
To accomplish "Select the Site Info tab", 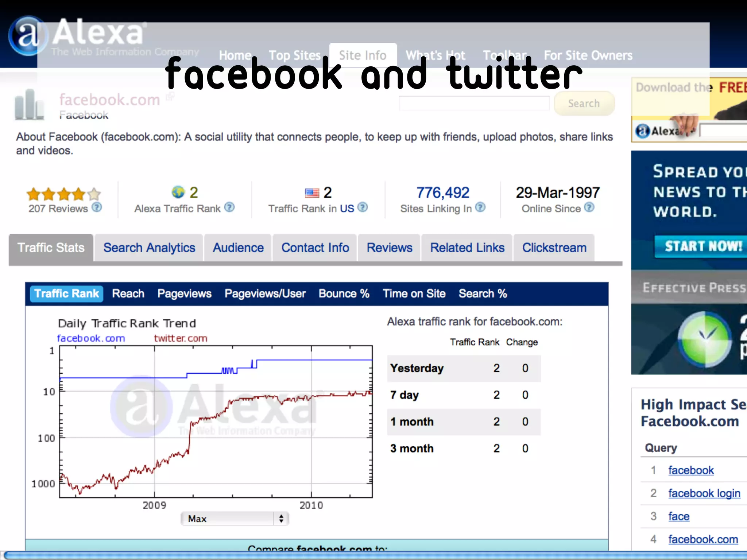I will pos(363,55).
